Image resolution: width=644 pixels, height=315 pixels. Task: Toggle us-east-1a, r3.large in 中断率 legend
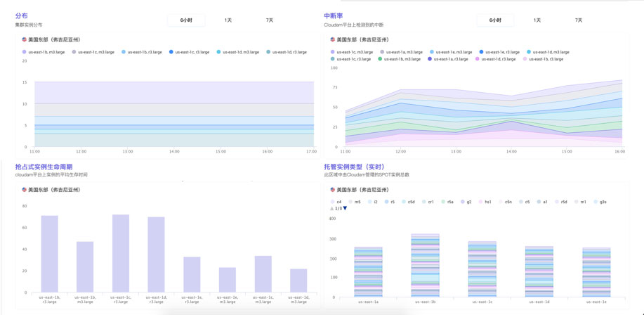pyautogui.click(x=447, y=59)
